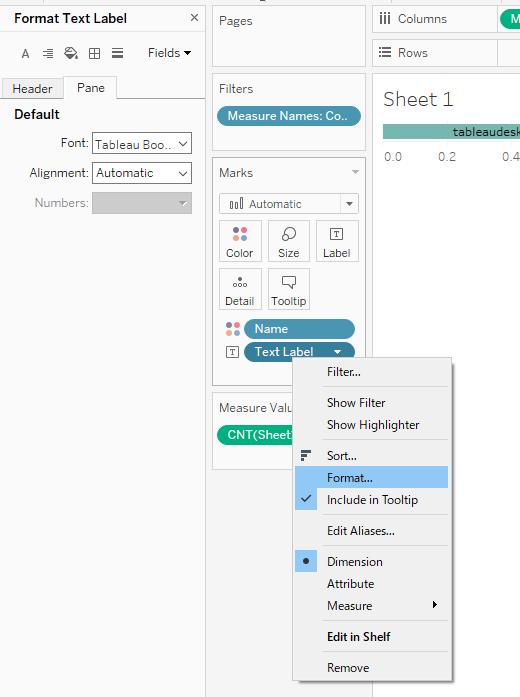
Task: Open the Fields dropdown menu
Action: [169, 53]
